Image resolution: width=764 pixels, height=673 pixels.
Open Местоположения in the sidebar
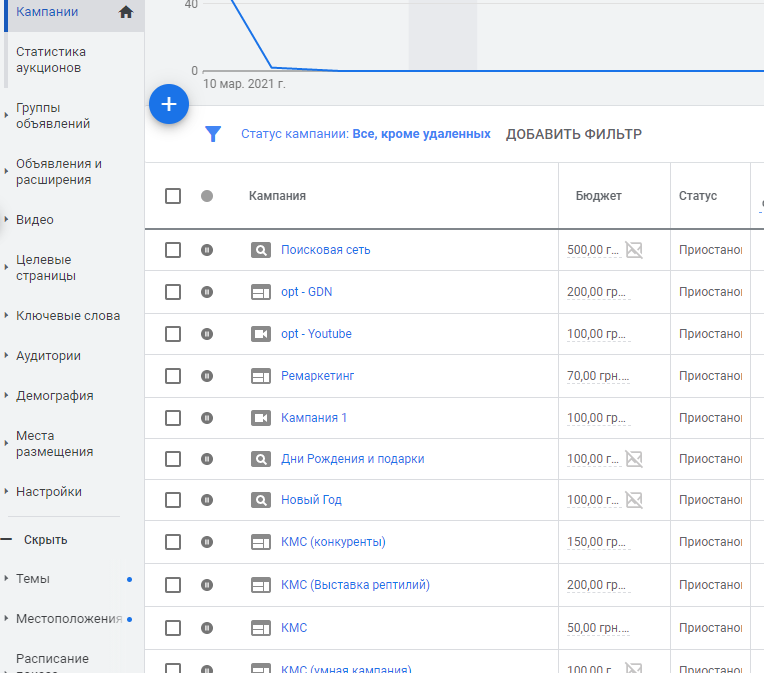pyautogui.click(x=69, y=618)
